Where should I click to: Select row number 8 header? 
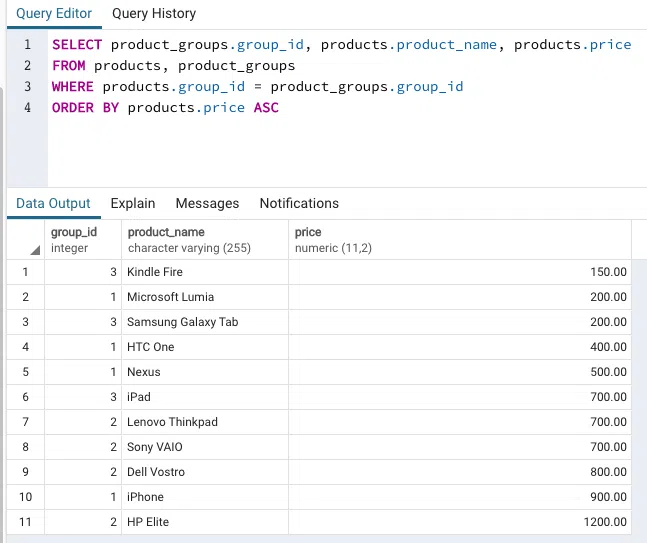26,447
